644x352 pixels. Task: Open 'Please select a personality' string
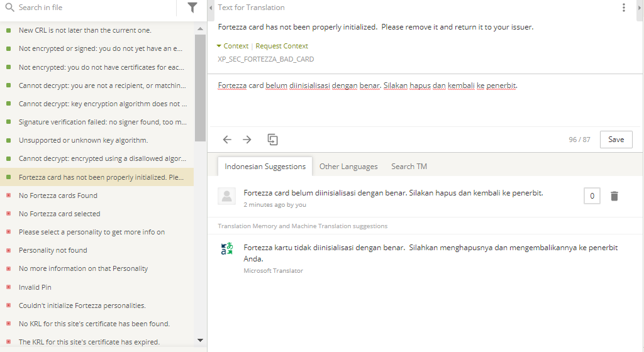coord(97,232)
